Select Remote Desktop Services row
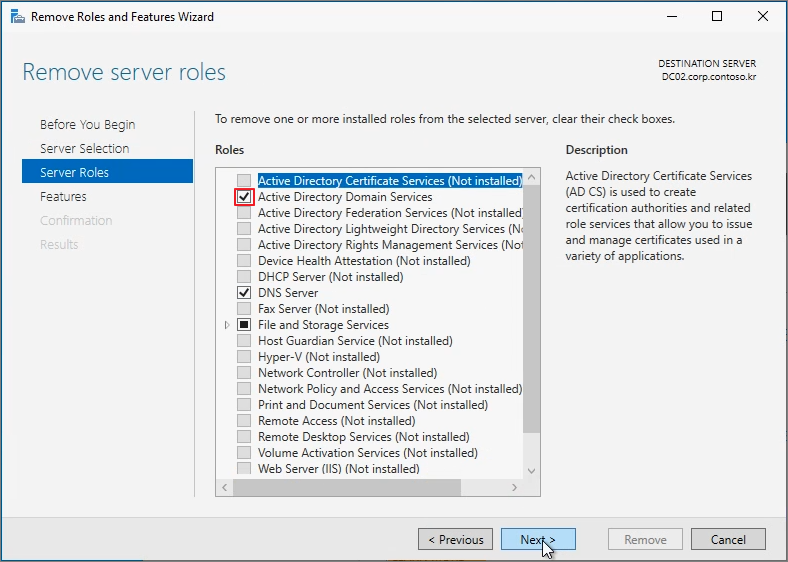The height and width of the screenshot is (562, 788). click(x=364, y=437)
